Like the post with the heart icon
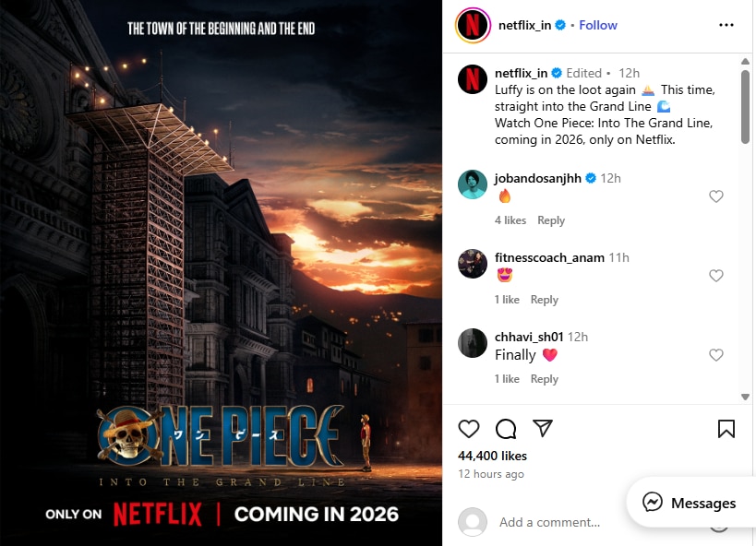756x546 pixels. (468, 429)
